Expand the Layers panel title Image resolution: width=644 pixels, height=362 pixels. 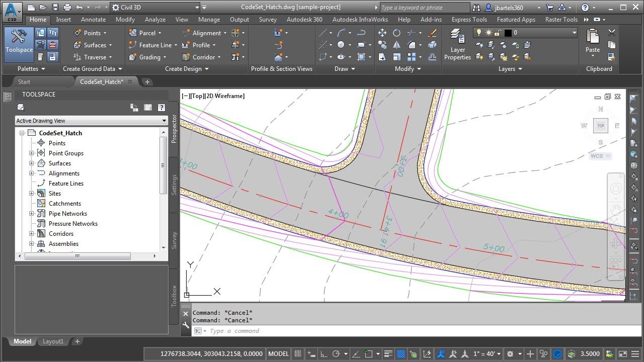coord(510,69)
